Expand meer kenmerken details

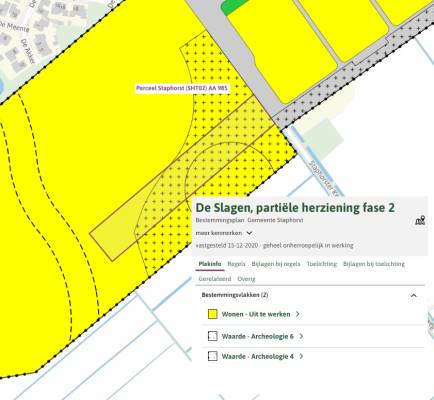(224, 233)
